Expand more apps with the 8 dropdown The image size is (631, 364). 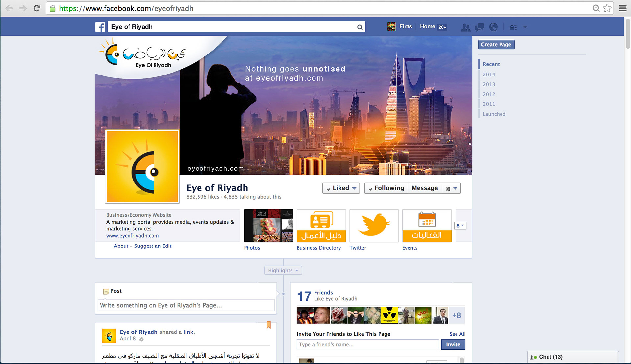coord(460,225)
